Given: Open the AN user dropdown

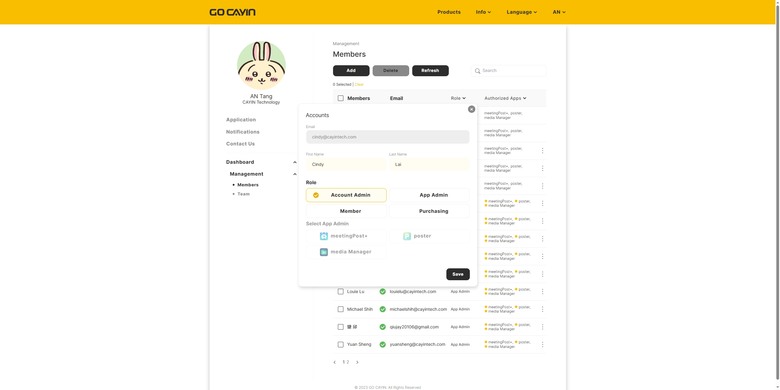Looking at the screenshot, I should coord(559,12).
